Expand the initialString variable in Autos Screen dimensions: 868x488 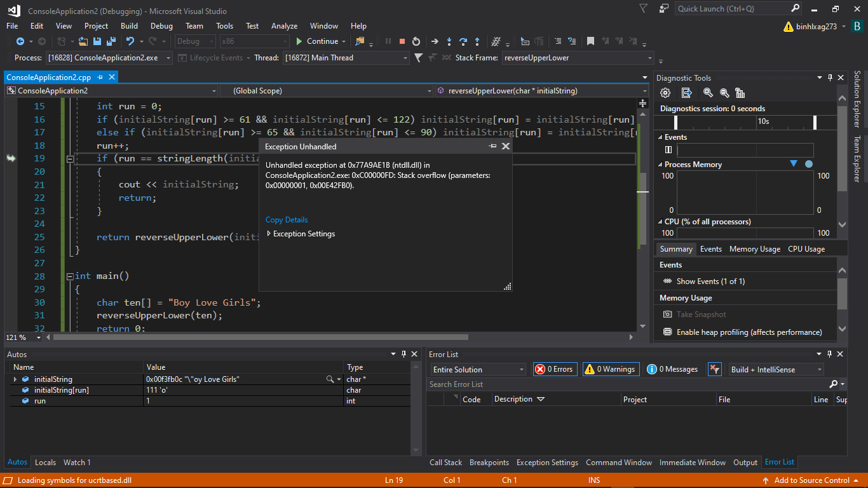click(15, 379)
